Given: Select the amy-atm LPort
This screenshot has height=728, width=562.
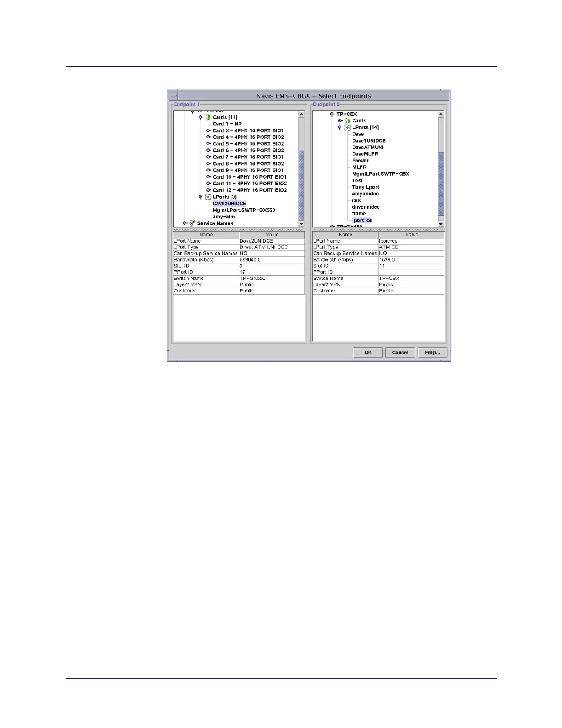Looking at the screenshot, I should 224,216.
